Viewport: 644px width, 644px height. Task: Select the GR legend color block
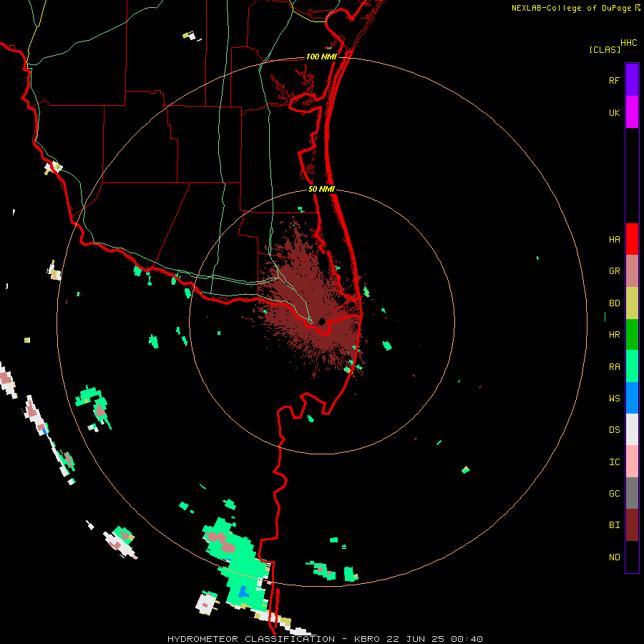(x=632, y=271)
